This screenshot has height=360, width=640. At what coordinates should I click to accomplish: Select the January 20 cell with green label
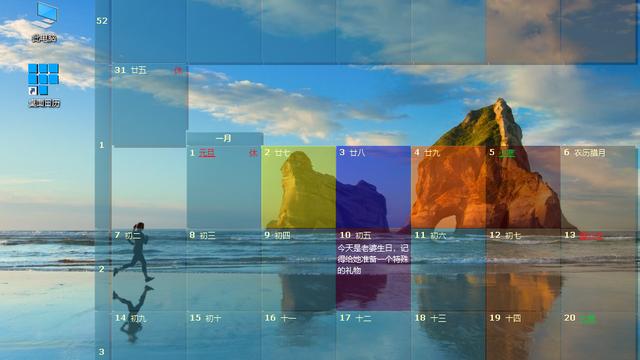tap(598, 336)
